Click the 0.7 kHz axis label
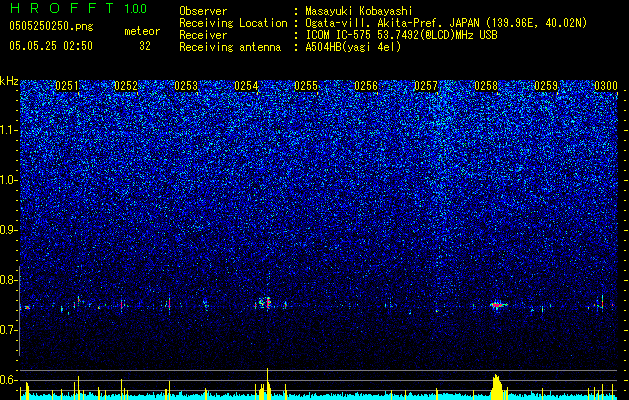This screenshot has height=400, width=629. point(9,330)
